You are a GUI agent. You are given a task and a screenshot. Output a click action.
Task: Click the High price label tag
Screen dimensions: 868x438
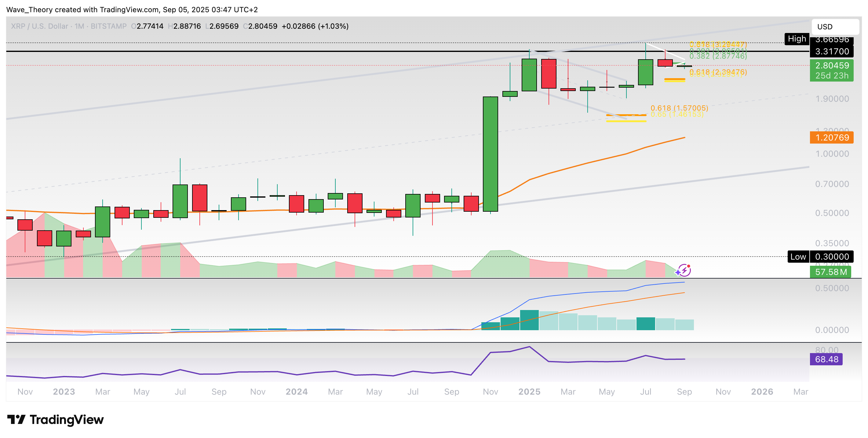click(797, 39)
